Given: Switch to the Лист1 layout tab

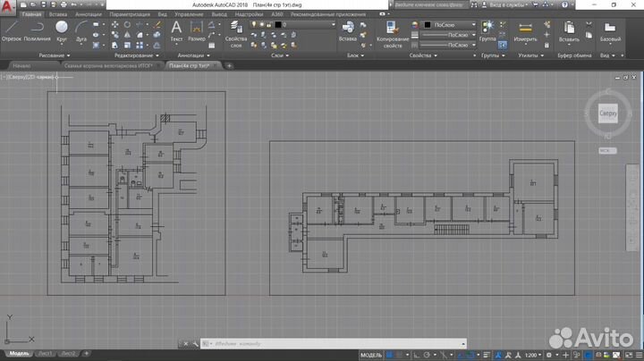Looking at the screenshot, I should pos(44,353).
